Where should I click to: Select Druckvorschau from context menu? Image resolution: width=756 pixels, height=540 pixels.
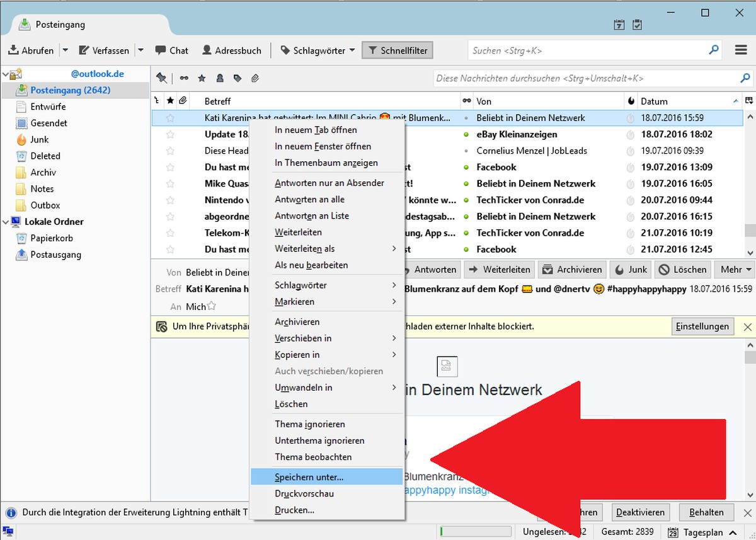coord(304,493)
